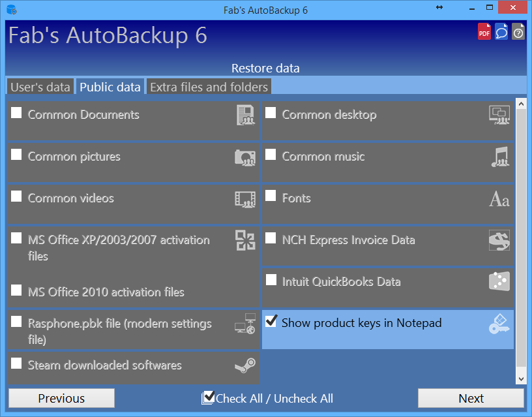Click the double-arrow icon in title bar

click(x=439, y=7)
